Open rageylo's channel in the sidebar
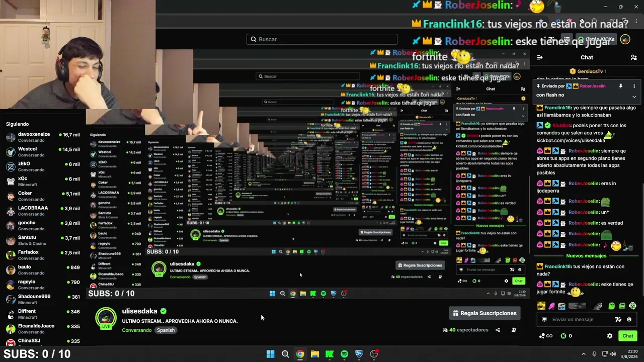The width and height of the screenshot is (644, 362). click(43, 285)
